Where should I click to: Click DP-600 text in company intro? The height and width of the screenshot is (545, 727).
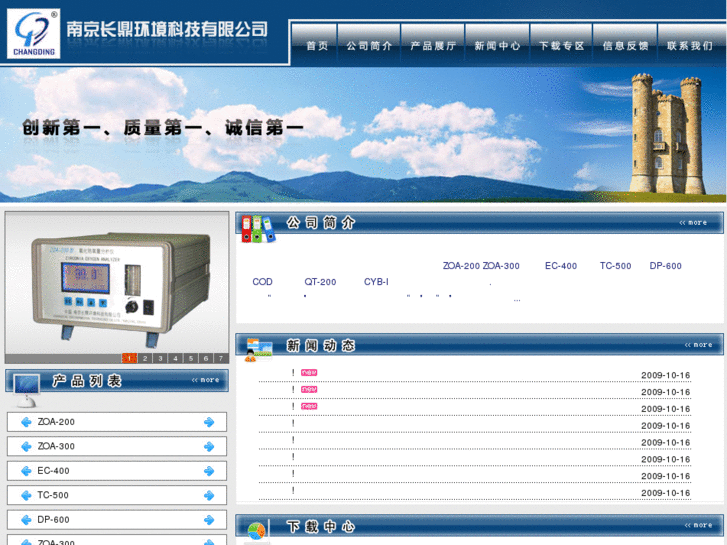pos(665,266)
